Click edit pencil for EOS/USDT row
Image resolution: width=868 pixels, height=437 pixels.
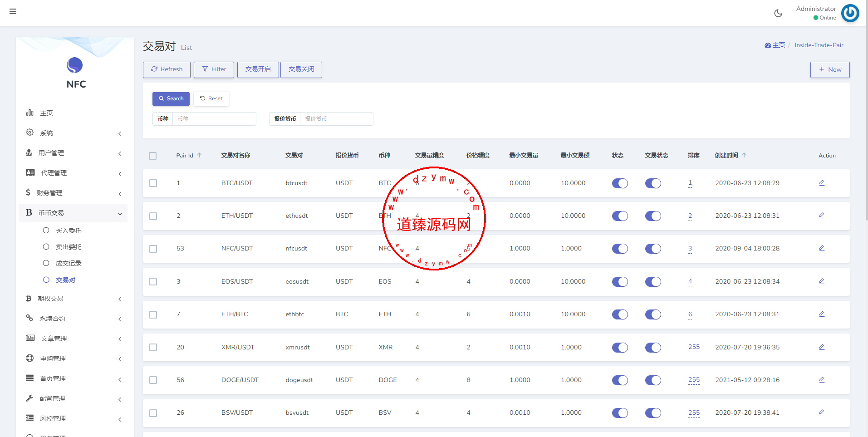coord(822,281)
